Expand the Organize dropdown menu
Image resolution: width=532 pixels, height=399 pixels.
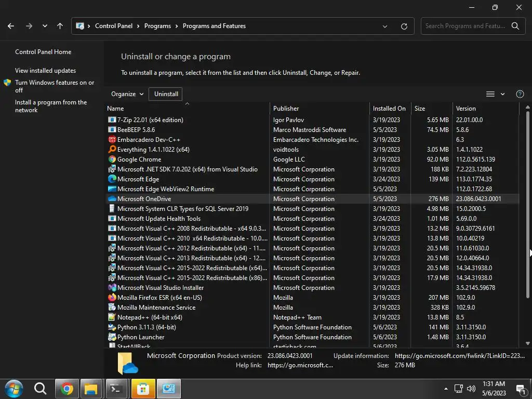coord(127,94)
